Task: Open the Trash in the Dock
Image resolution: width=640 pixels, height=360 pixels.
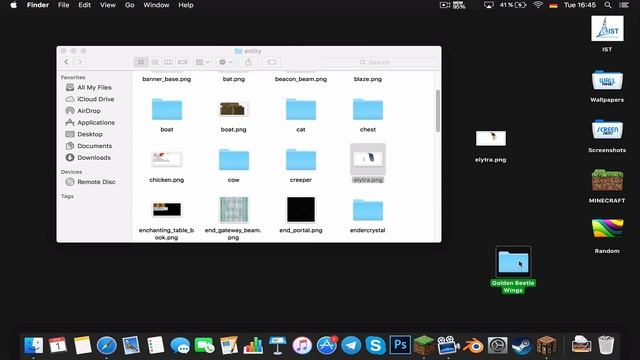Action: (x=606, y=345)
